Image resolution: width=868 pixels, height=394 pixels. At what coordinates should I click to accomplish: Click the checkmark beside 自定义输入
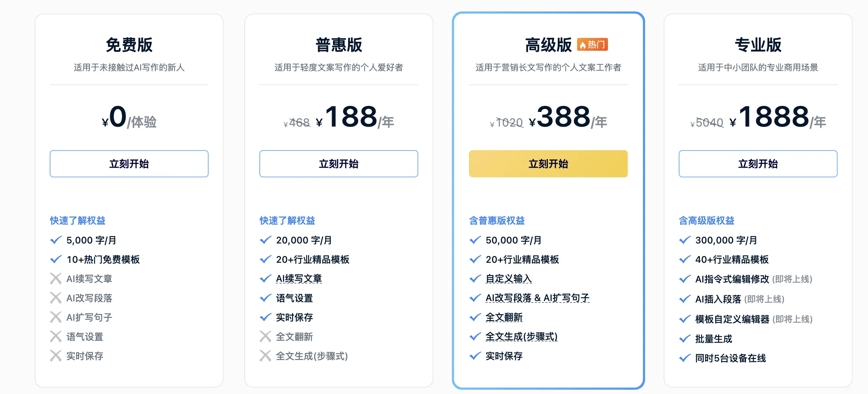[x=475, y=279]
